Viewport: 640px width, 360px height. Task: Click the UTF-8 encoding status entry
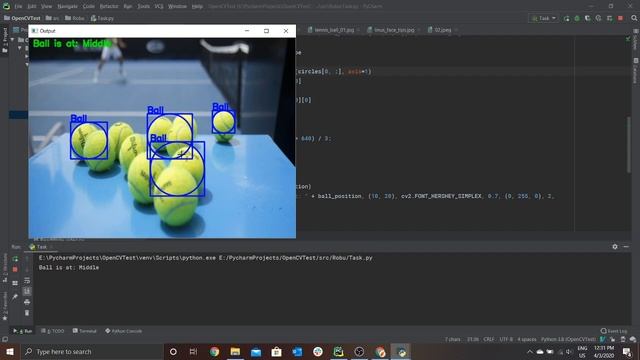pos(506,340)
